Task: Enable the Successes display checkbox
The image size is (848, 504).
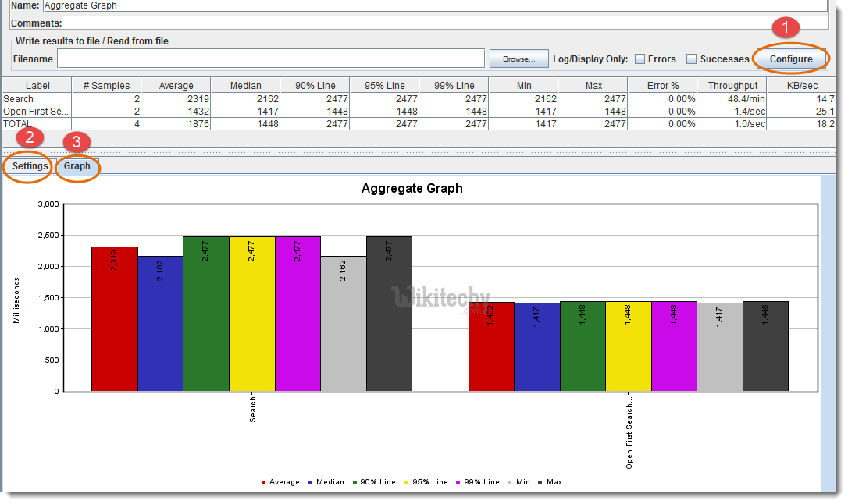Action: pyautogui.click(x=691, y=58)
